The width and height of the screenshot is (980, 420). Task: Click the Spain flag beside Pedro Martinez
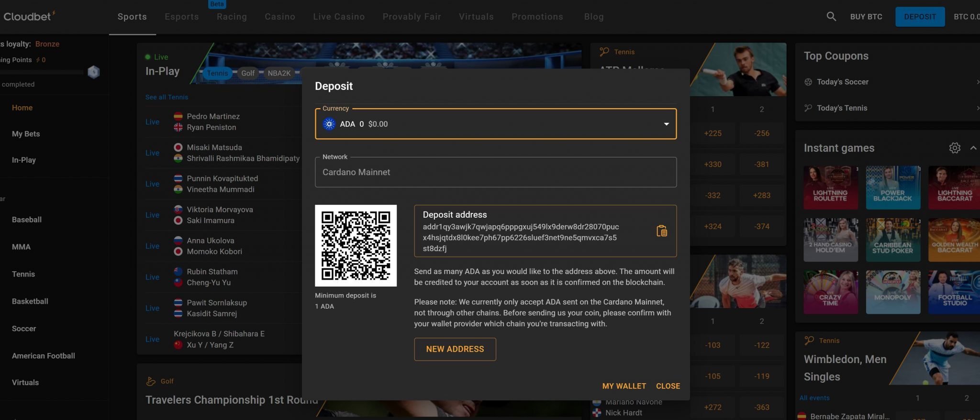pyautogui.click(x=178, y=116)
